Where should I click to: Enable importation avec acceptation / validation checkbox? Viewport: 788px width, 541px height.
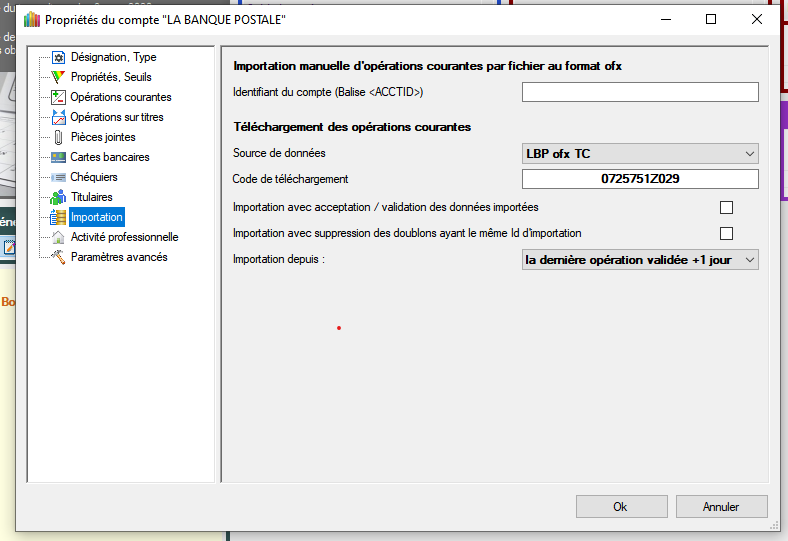point(726,208)
